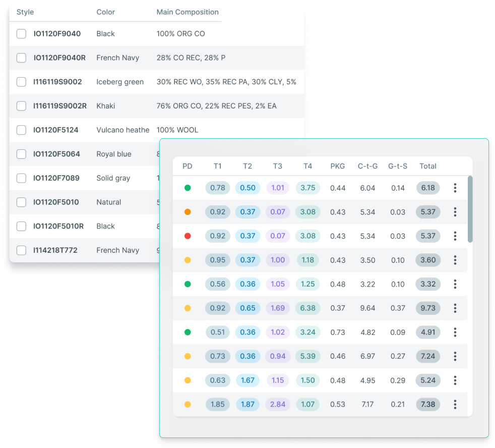Viewport: 495px width, 448px height.
Task: Sort by the Total column header
Action: pyautogui.click(x=427, y=166)
